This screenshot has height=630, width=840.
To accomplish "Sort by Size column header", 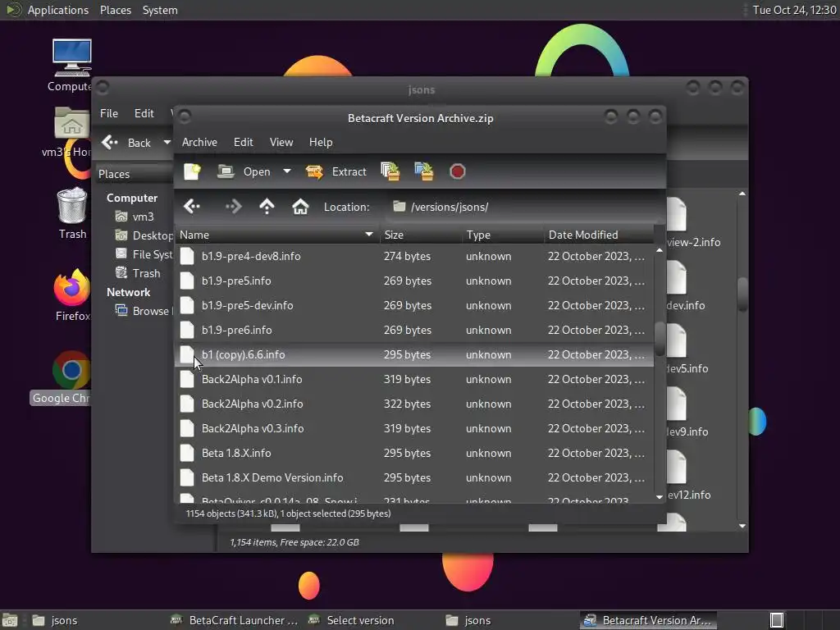I will click(x=421, y=235).
